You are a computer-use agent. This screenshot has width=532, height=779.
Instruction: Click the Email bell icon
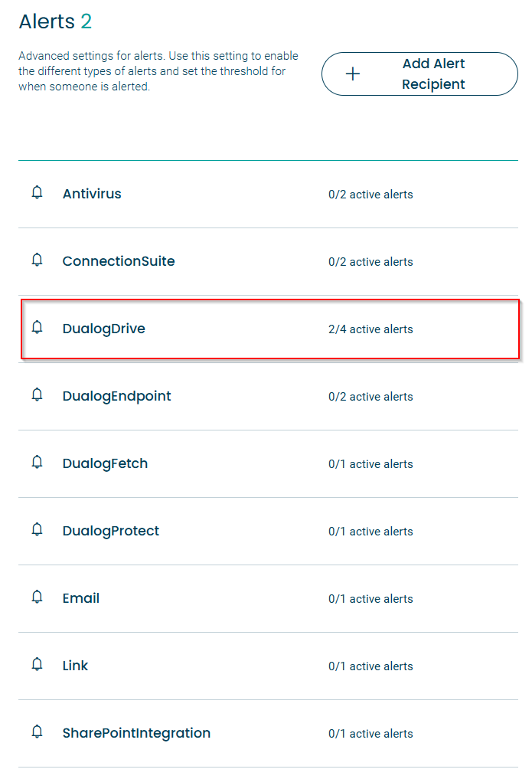[x=38, y=597]
